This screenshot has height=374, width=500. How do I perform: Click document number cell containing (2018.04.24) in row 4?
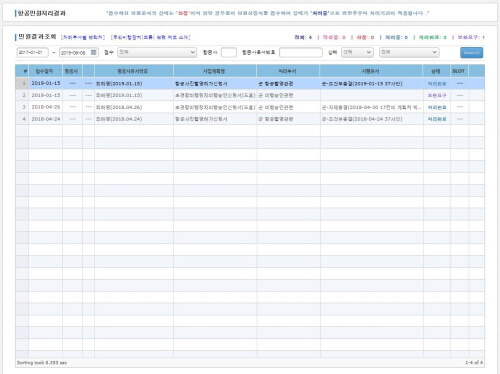[x=134, y=119]
